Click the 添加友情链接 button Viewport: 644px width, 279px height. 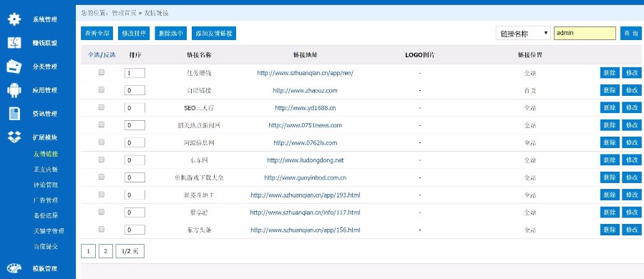[x=214, y=34]
